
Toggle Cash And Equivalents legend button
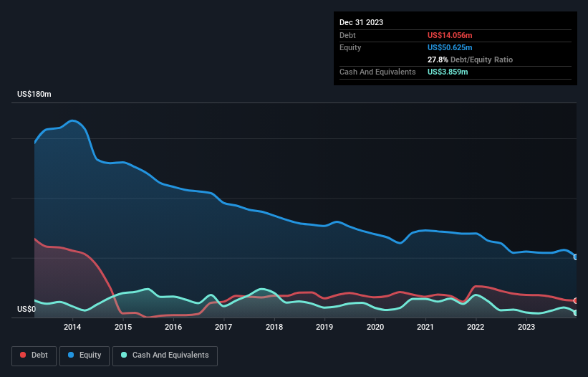pyautogui.click(x=165, y=355)
